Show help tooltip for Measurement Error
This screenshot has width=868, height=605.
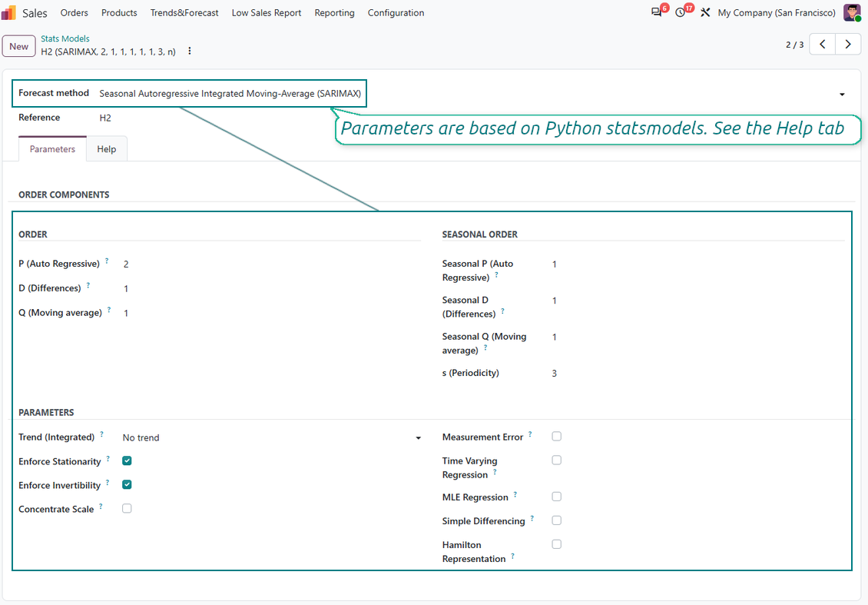(x=530, y=434)
